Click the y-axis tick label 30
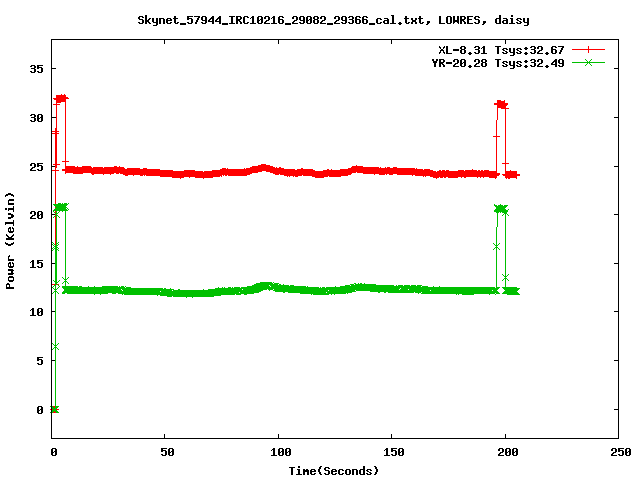Screen dimensions: 640x480 pos(36,118)
